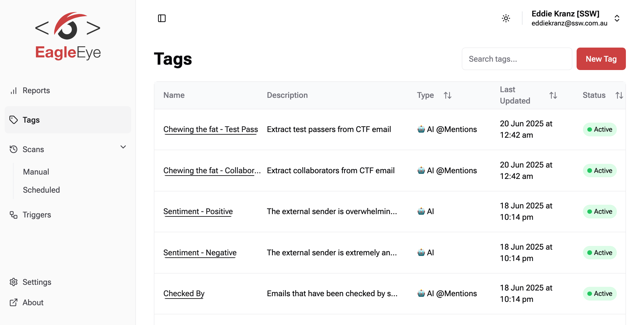Open Chewing the fat - Test Pass tag
Image resolution: width=644 pixels, height=325 pixels.
point(211,129)
